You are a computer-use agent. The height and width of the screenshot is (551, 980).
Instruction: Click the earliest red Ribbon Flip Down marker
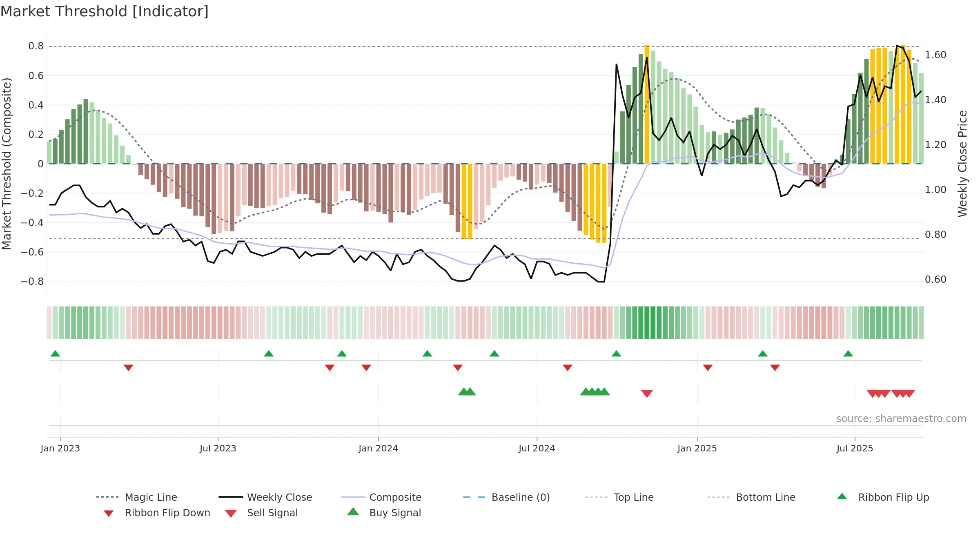[x=128, y=368]
